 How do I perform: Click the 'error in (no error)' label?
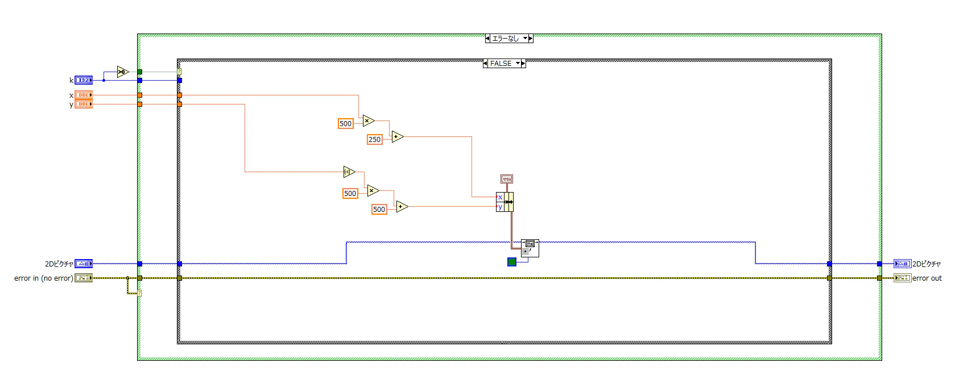click(44, 278)
